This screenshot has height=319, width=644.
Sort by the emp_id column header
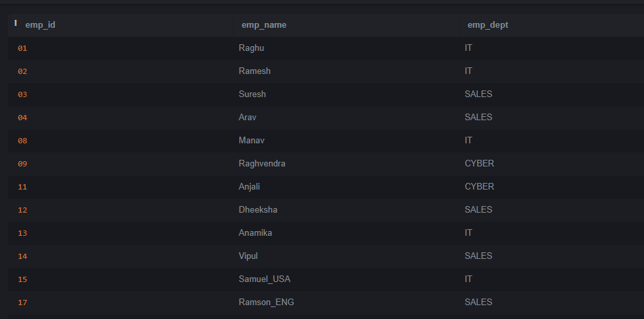click(x=40, y=25)
